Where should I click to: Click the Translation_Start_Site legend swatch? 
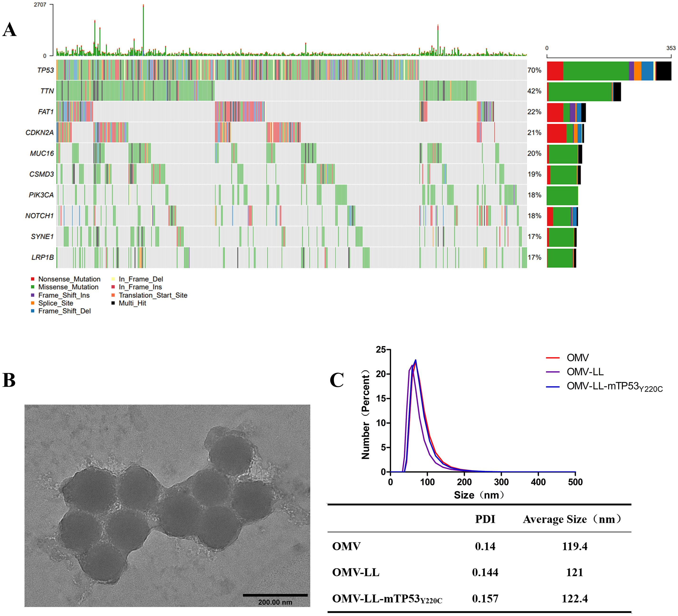point(113,295)
